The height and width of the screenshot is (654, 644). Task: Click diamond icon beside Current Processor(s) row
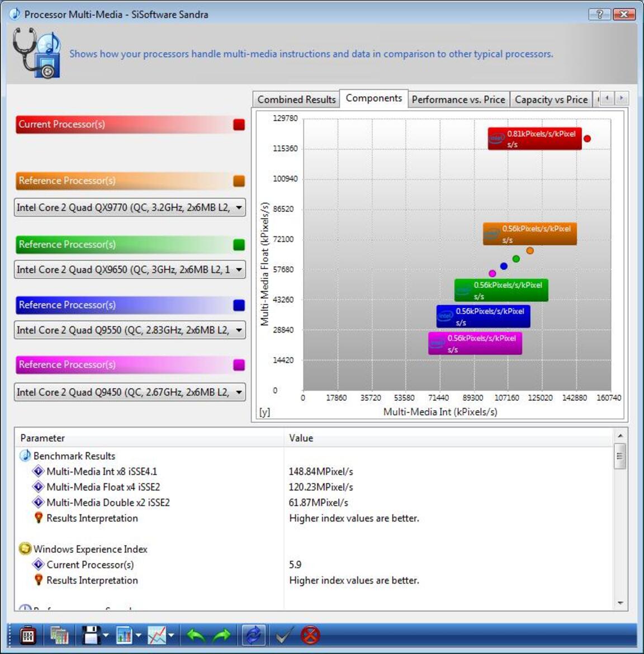pyautogui.click(x=38, y=565)
